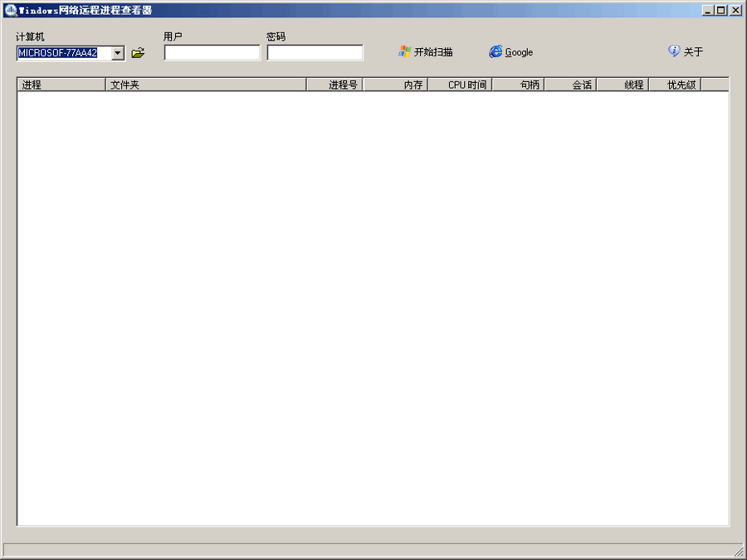
Task: Open the 关于 about dialog
Action: coord(693,52)
